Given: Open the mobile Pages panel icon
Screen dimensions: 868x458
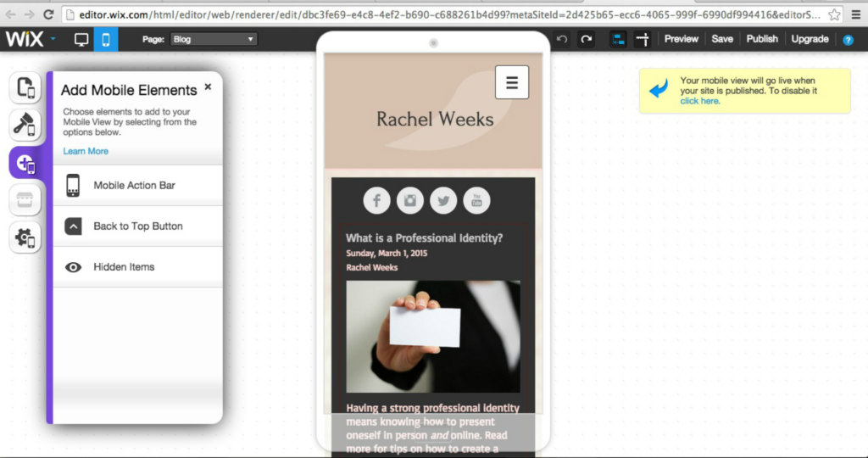Looking at the screenshot, I should click(25, 87).
